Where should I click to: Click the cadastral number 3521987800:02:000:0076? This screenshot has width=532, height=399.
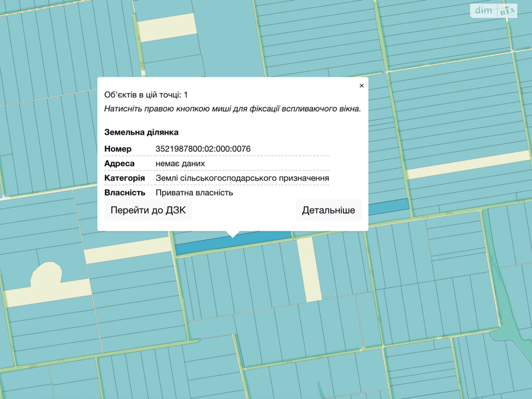(x=203, y=149)
